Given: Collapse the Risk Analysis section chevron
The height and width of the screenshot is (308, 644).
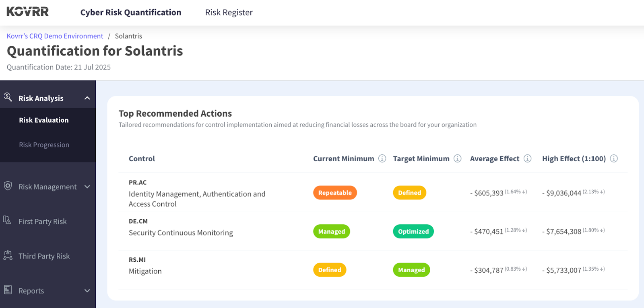Looking at the screenshot, I should [87, 98].
